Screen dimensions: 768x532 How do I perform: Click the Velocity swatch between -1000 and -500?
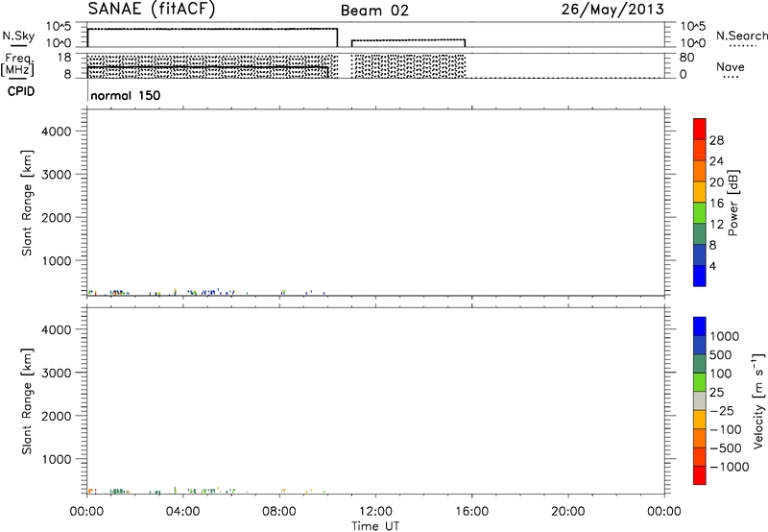coord(700,456)
